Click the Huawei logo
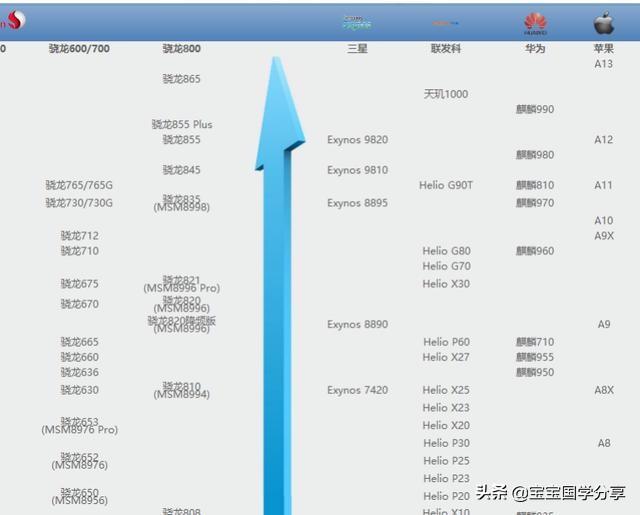This screenshot has width=640, height=515. [x=535, y=24]
